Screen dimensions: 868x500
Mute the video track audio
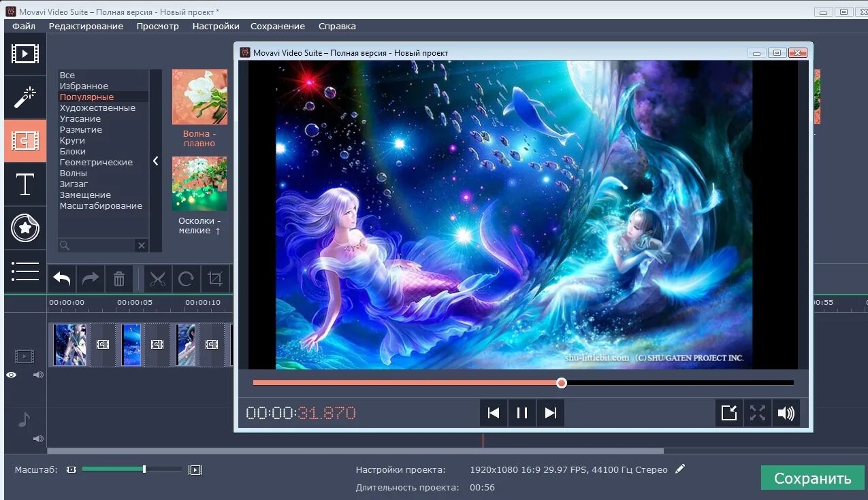point(38,375)
